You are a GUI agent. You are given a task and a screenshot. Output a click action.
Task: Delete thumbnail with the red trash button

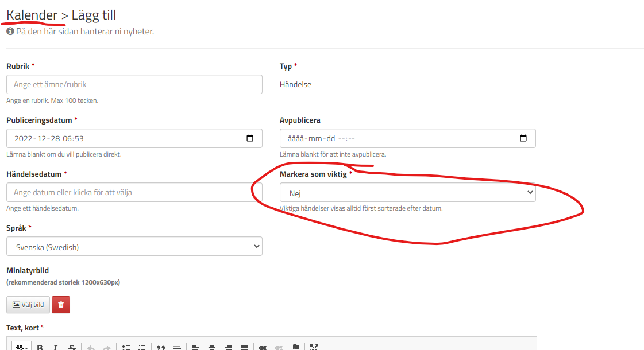click(61, 305)
